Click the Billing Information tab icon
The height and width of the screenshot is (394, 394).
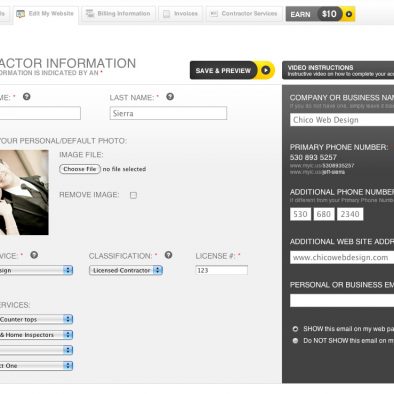[90, 13]
